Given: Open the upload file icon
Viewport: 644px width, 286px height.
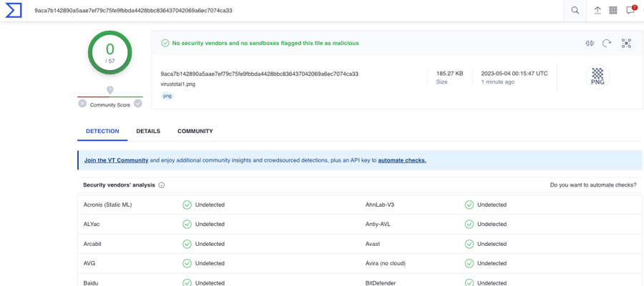Looking at the screenshot, I should [597, 11].
